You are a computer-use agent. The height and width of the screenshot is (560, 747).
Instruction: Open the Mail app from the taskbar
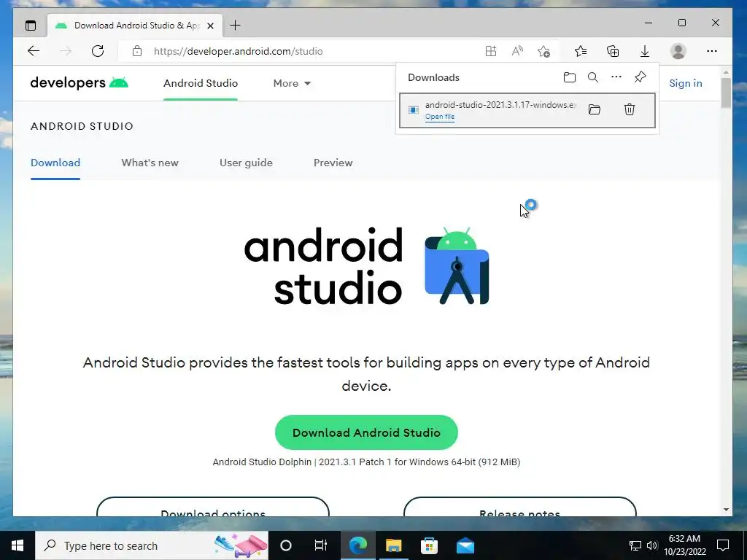(x=465, y=545)
